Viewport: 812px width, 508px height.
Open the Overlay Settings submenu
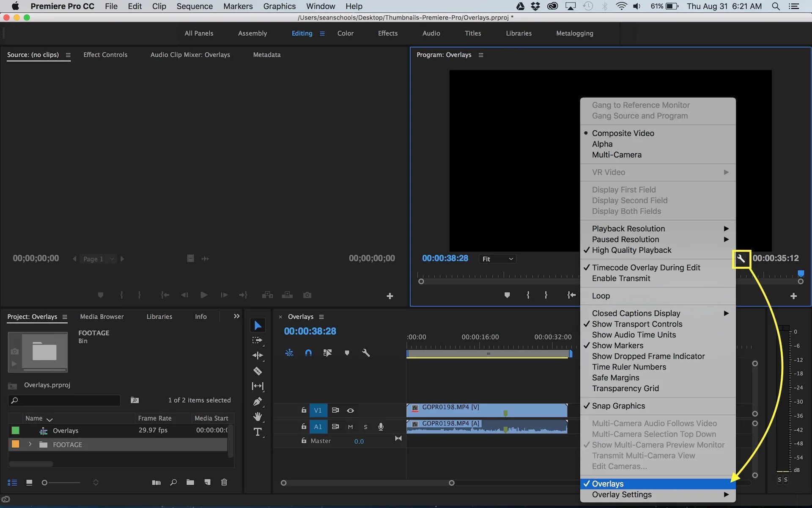pyautogui.click(x=622, y=494)
